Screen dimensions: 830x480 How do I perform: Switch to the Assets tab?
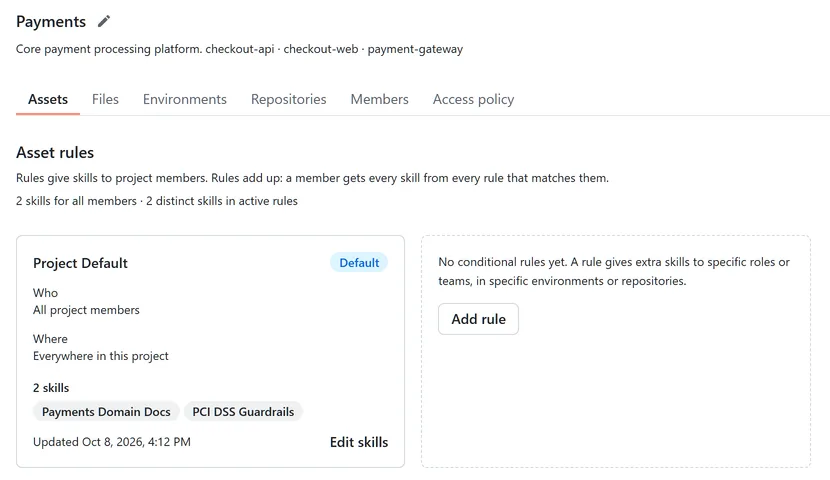click(48, 99)
